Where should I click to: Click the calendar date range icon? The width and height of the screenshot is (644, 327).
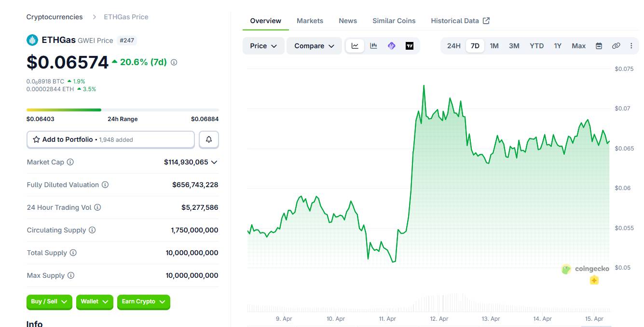click(598, 45)
